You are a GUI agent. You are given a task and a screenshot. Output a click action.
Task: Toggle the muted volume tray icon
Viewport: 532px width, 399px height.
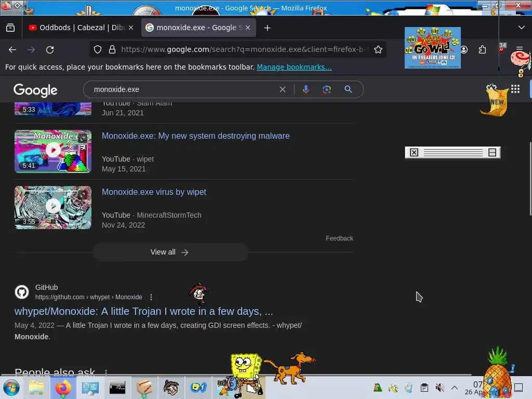point(440,388)
